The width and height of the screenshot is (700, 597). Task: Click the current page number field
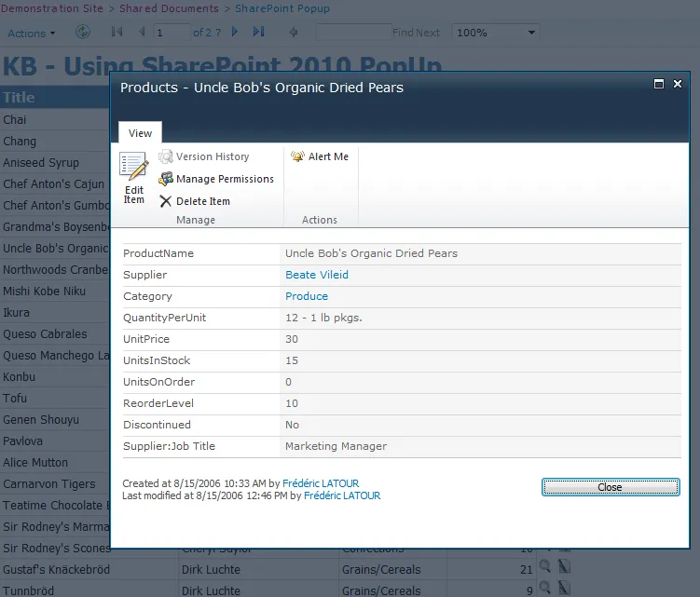click(x=171, y=33)
